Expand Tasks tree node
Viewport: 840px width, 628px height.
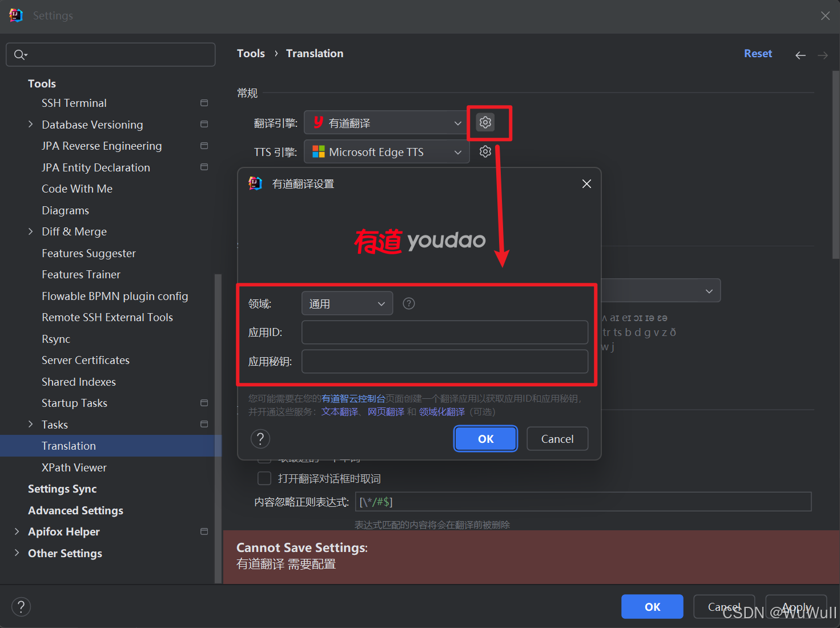click(x=31, y=424)
